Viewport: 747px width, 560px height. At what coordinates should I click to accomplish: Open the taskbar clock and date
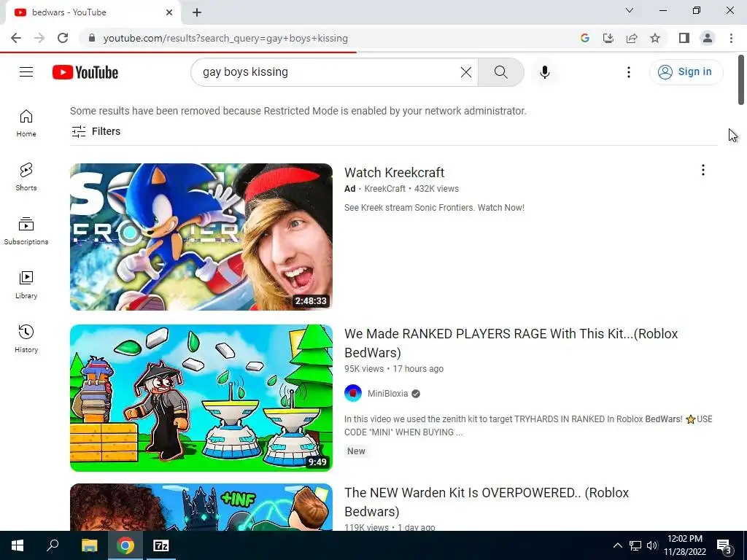coord(685,545)
